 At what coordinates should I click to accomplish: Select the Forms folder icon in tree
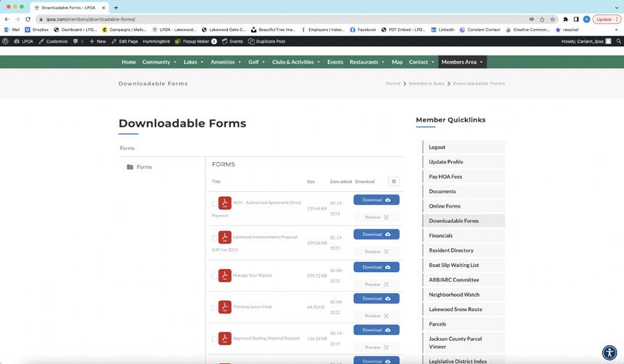click(x=130, y=166)
